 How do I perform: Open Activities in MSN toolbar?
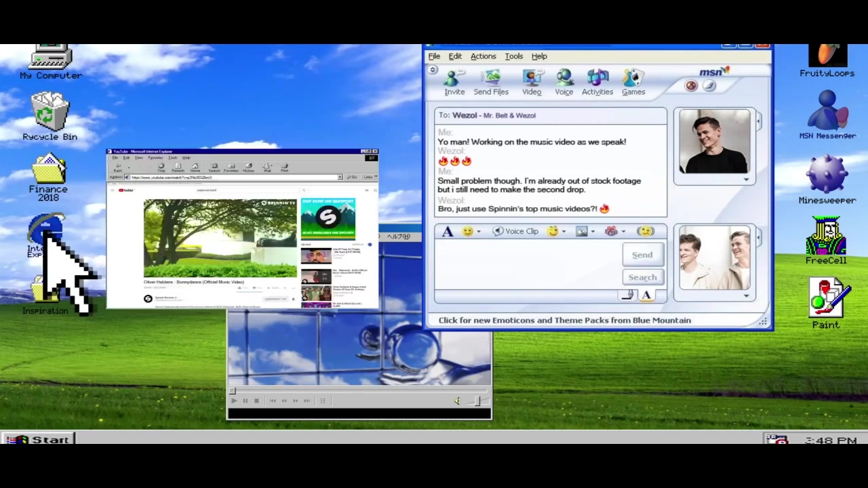[x=597, y=82]
